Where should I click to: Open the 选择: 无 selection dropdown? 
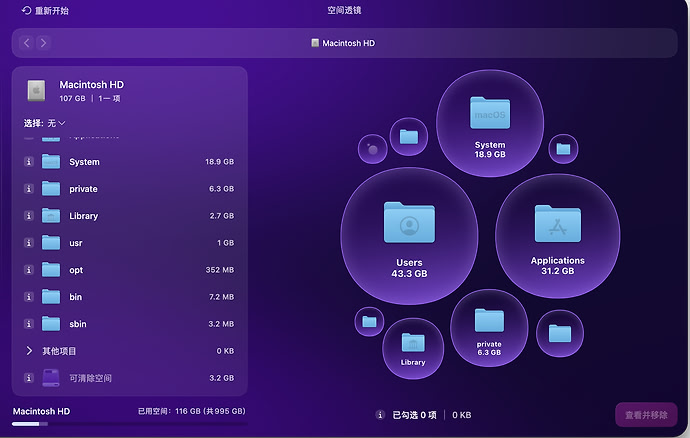(x=44, y=123)
